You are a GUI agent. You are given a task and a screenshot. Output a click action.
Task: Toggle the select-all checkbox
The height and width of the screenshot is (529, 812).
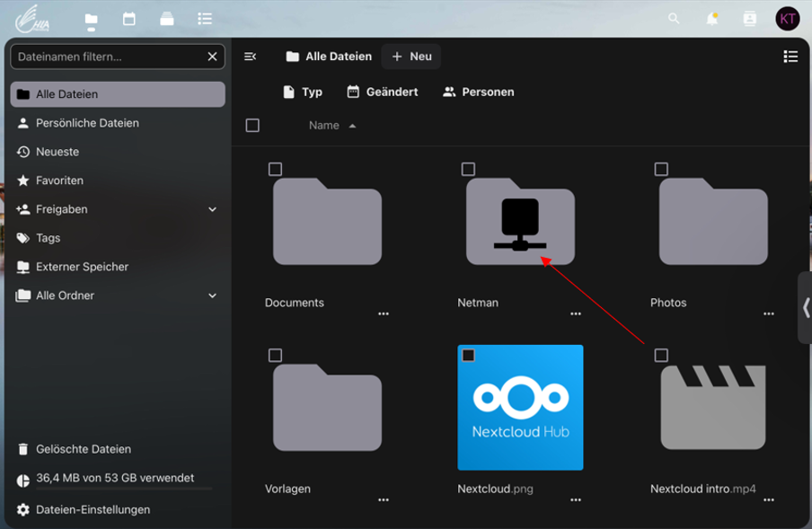pyautogui.click(x=252, y=125)
